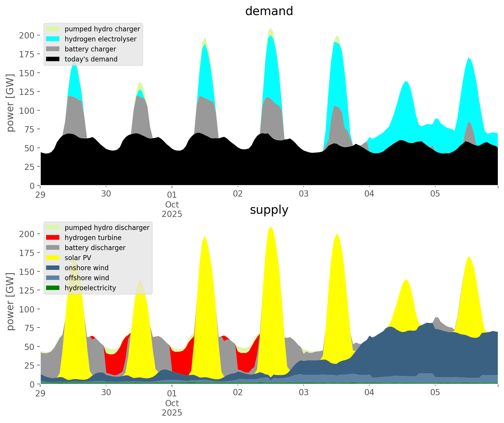Click the '30' date tick on demand chart
The height and width of the screenshot is (423, 504).
pyautogui.click(x=106, y=194)
